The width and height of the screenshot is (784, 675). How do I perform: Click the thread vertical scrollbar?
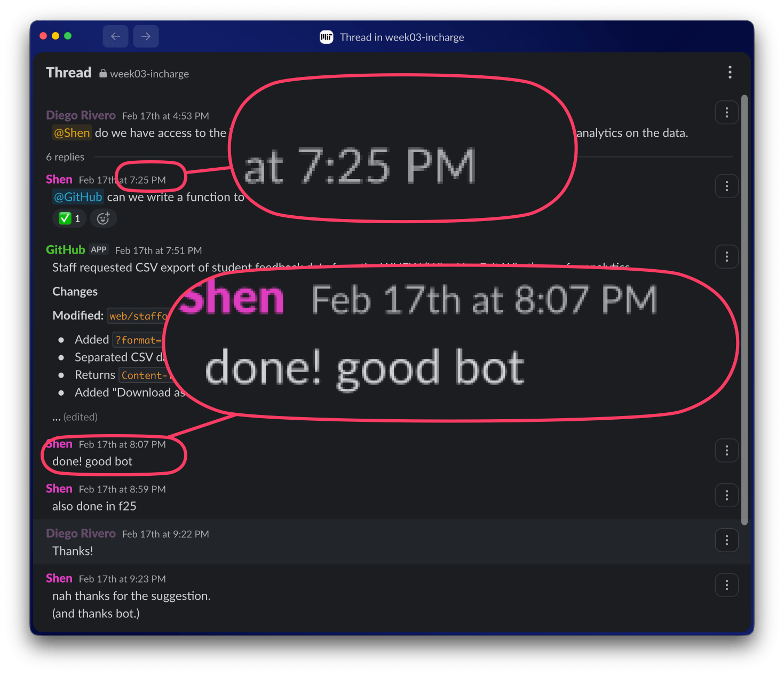click(x=745, y=310)
